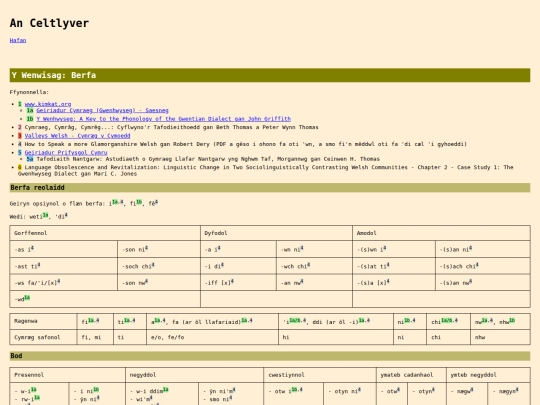
Task: Click the Language Obsolescence and Revitalization entry
Action: (x=265, y=170)
